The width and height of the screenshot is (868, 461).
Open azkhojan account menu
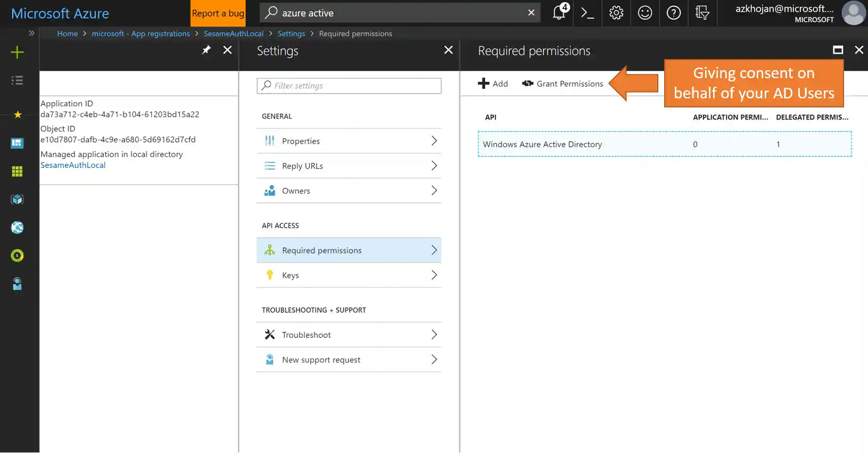point(784,13)
